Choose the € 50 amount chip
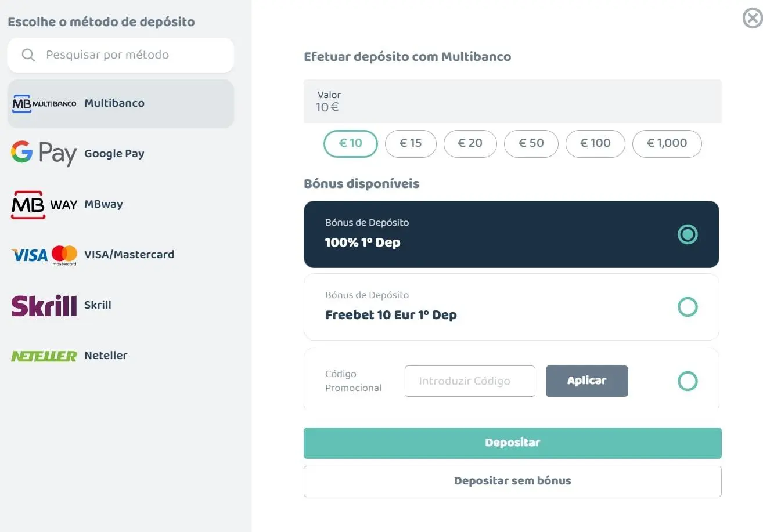This screenshot has width=763, height=532. (531, 143)
